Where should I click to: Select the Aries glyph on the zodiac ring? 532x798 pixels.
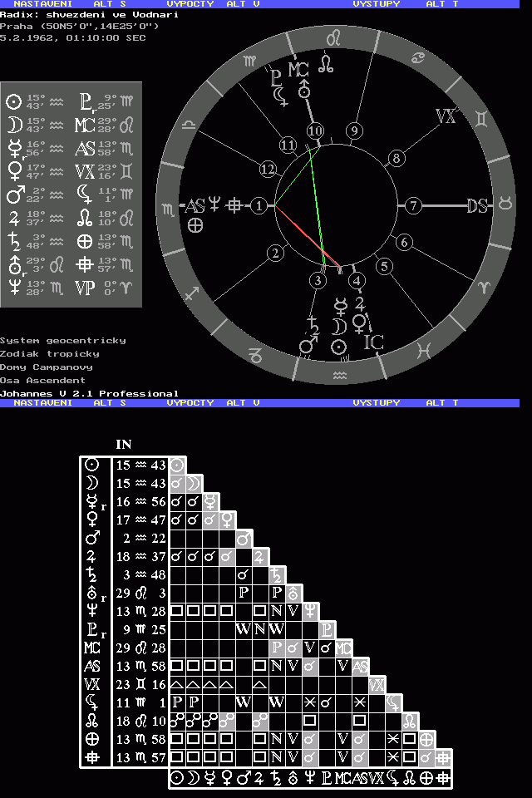(x=483, y=286)
